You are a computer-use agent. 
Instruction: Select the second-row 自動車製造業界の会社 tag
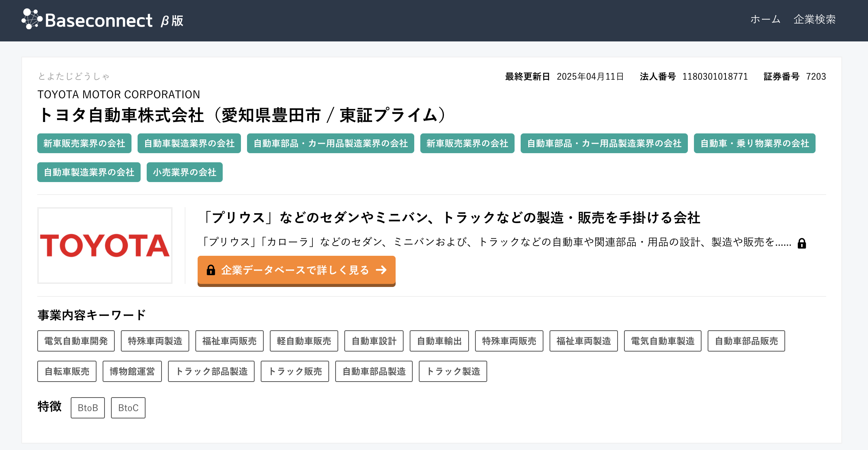pyautogui.click(x=89, y=172)
